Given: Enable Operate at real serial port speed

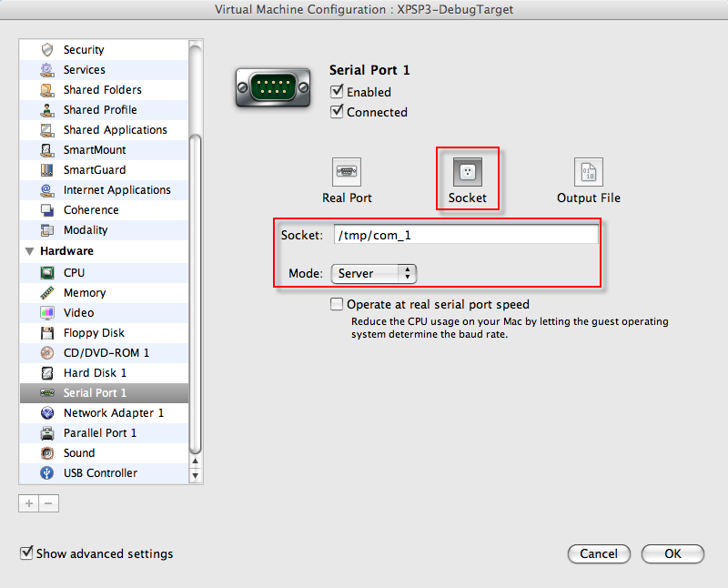Looking at the screenshot, I should pyautogui.click(x=338, y=305).
